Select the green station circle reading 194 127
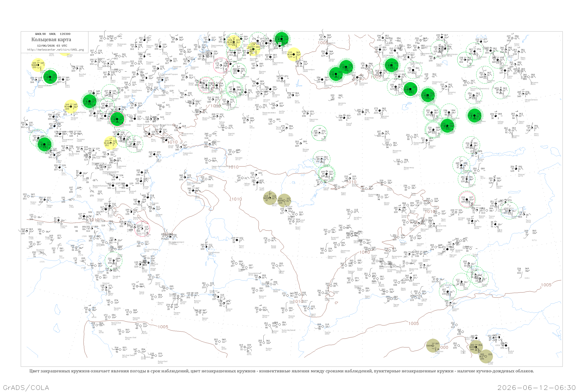This screenshot has height=392, width=588. tap(117, 119)
